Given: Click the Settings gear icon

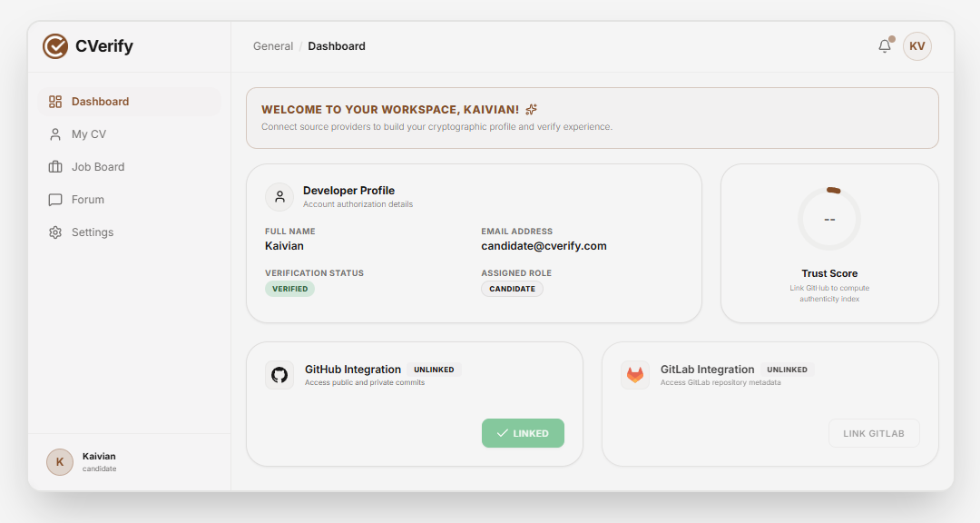Looking at the screenshot, I should [55, 232].
